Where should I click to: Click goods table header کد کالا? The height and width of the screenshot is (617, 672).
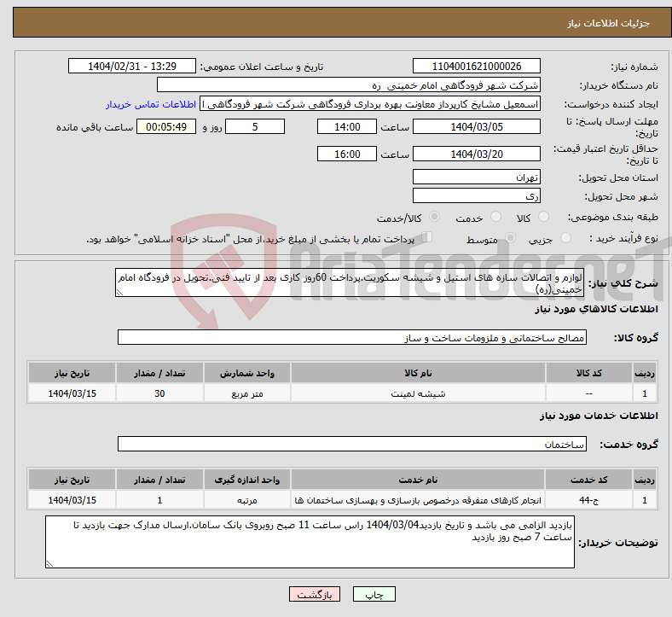click(x=589, y=373)
